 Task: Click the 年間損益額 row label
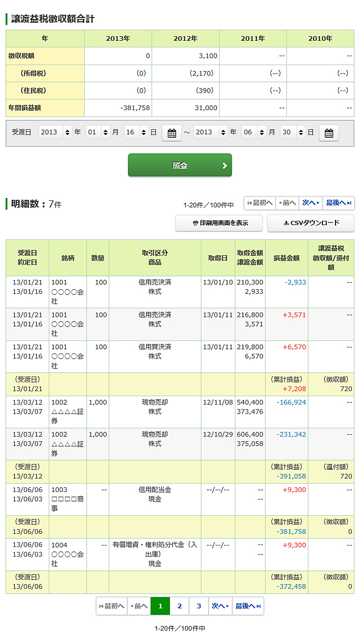pos(46,108)
